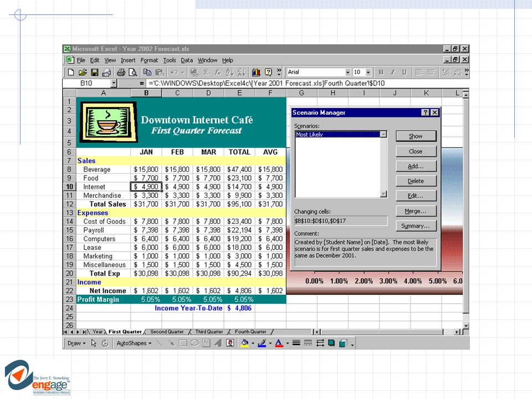Open the File menu
The height and width of the screenshot is (399, 532).
[x=81, y=60]
